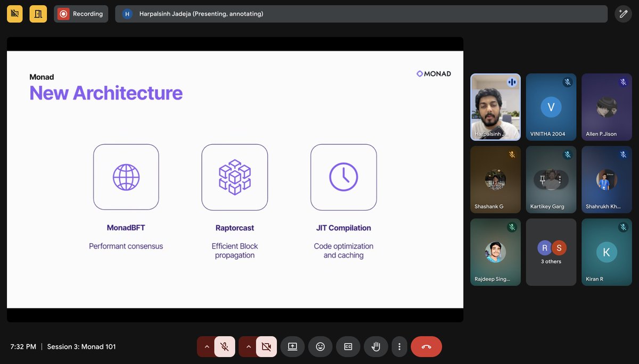This screenshot has width=639, height=364.
Task: Select the Shashank G participant tile
Action: tap(495, 180)
